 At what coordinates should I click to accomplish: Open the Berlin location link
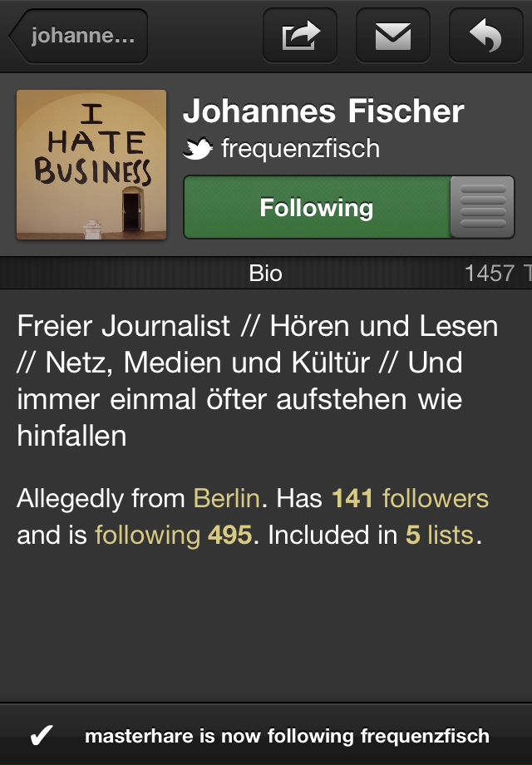click(x=227, y=498)
